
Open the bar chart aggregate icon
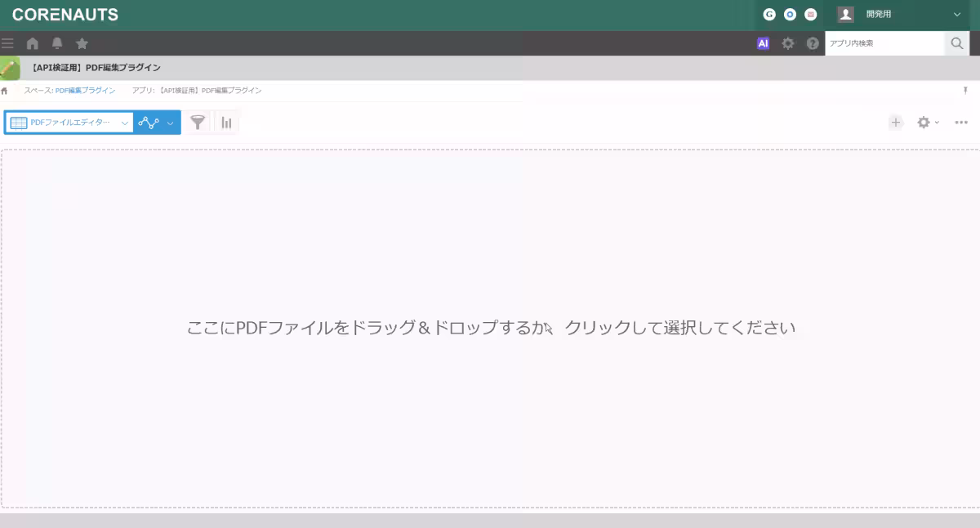226,123
